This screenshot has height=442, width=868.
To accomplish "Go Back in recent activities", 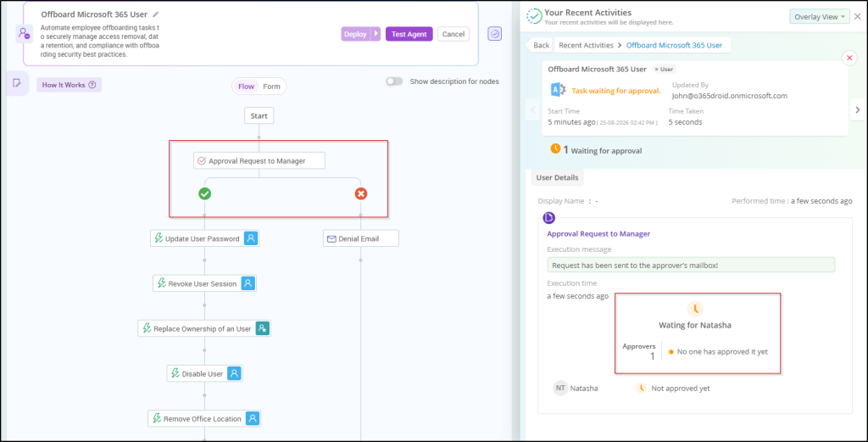I will 540,46.
